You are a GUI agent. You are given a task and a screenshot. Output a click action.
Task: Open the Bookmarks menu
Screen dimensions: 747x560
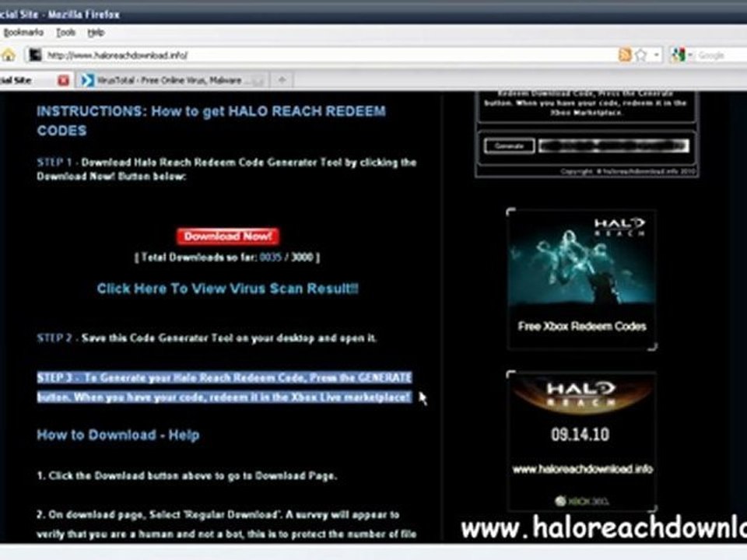[23, 33]
